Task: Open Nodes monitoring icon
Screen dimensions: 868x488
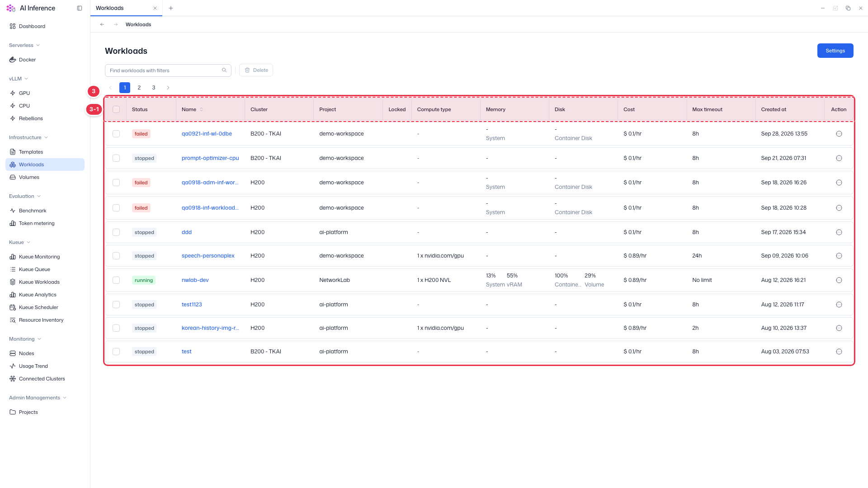Action: click(x=13, y=353)
